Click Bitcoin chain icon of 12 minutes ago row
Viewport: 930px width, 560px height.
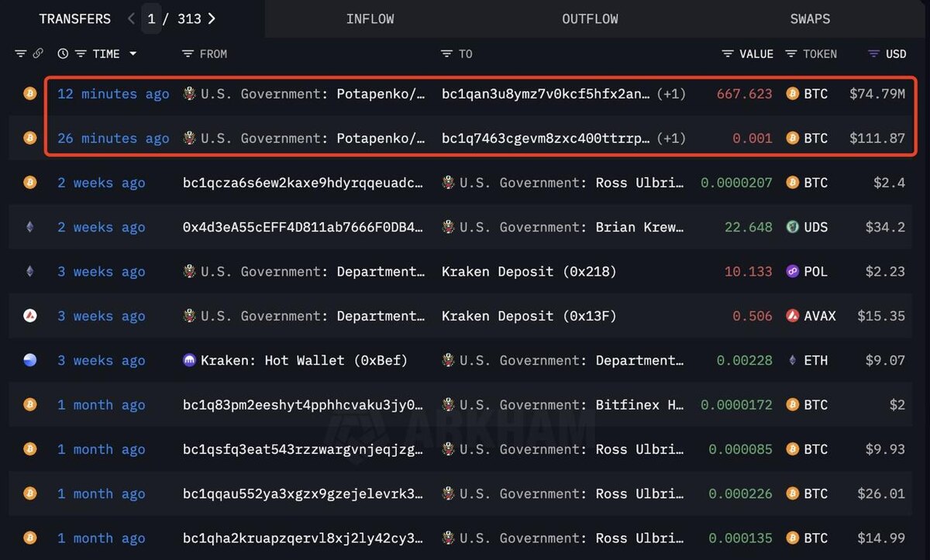(x=30, y=94)
